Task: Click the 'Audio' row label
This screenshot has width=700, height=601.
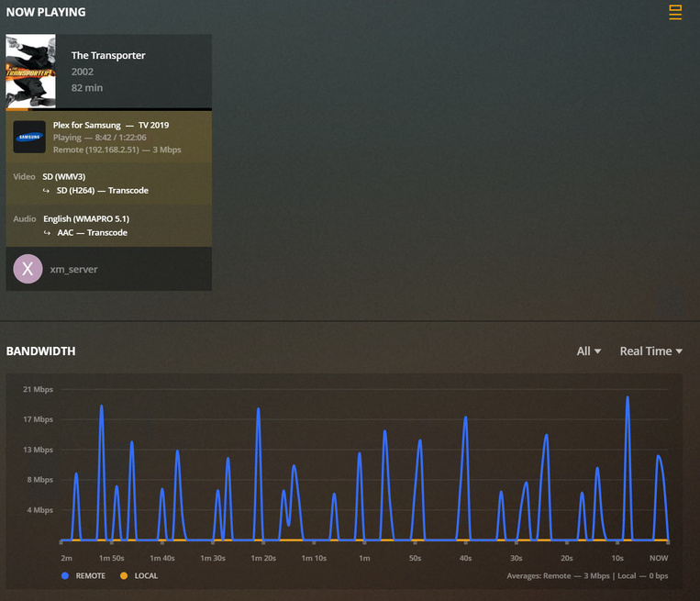Action: (25, 218)
